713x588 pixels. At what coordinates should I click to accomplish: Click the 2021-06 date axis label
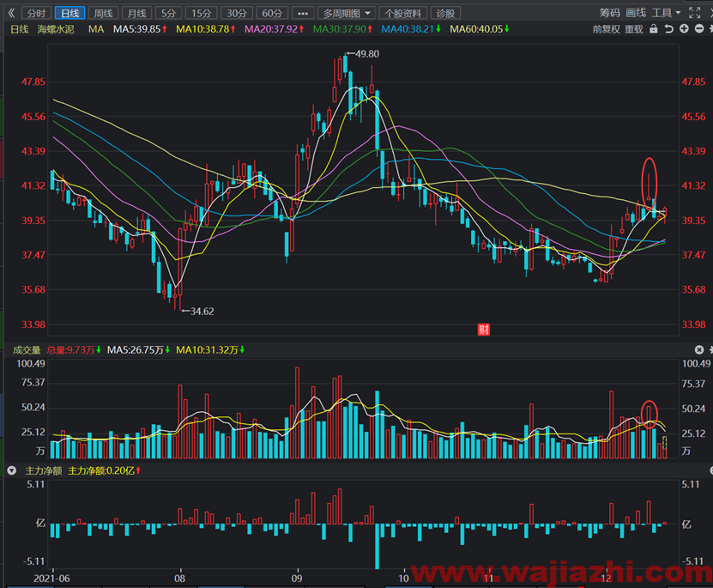[x=51, y=579]
